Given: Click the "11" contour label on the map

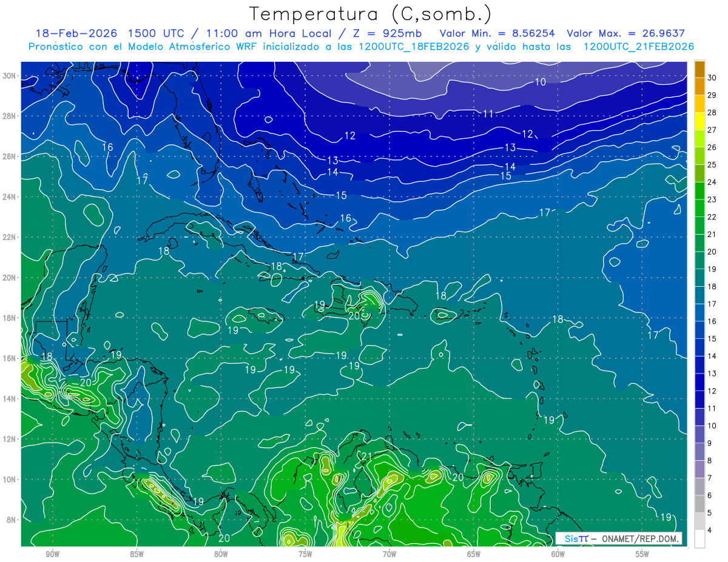Looking at the screenshot, I should pyautogui.click(x=489, y=113).
